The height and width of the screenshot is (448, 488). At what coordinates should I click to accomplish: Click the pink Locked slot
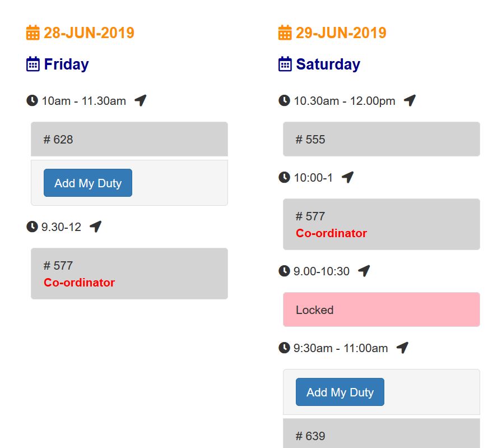coord(381,310)
